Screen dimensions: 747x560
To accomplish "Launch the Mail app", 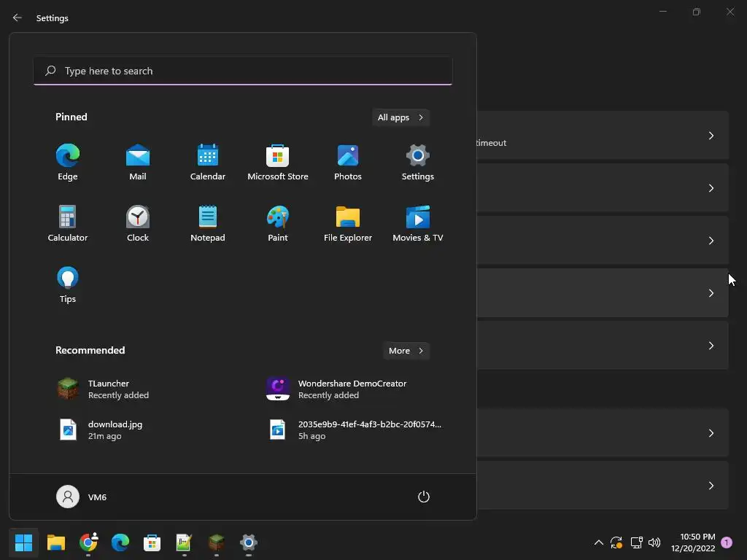I will (x=138, y=162).
